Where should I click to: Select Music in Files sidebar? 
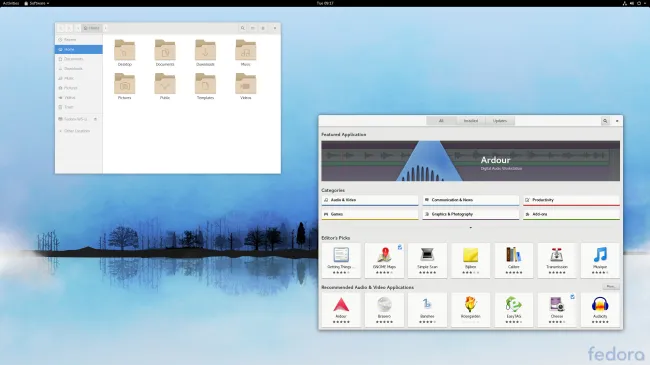click(x=79, y=78)
